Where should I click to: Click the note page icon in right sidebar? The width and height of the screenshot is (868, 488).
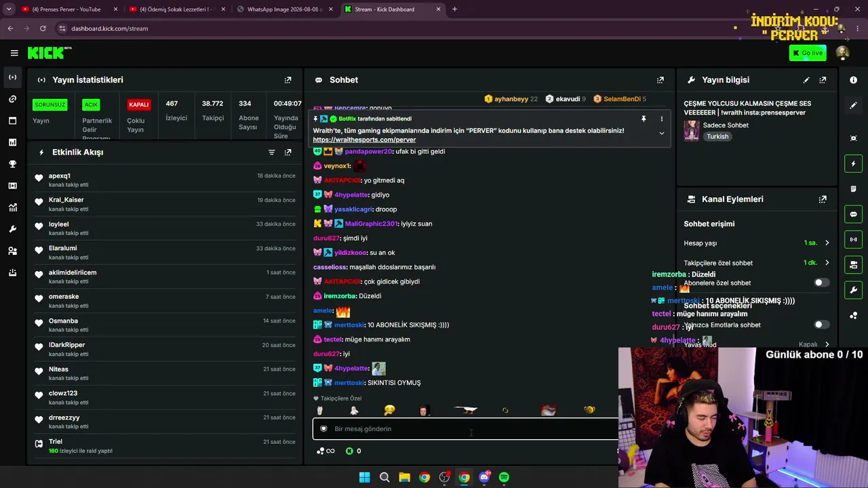[853, 188]
